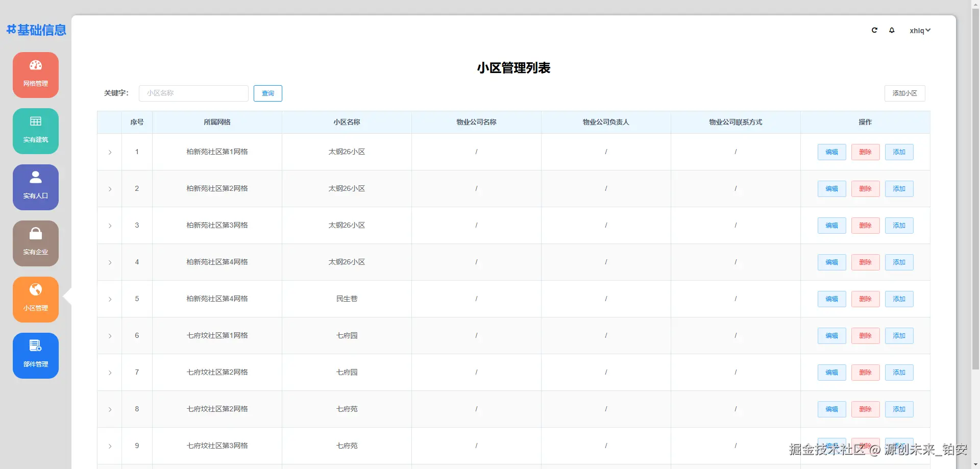
Task: Click 添加 on the 柏新苑社区第3网格 row
Action: (x=899, y=225)
